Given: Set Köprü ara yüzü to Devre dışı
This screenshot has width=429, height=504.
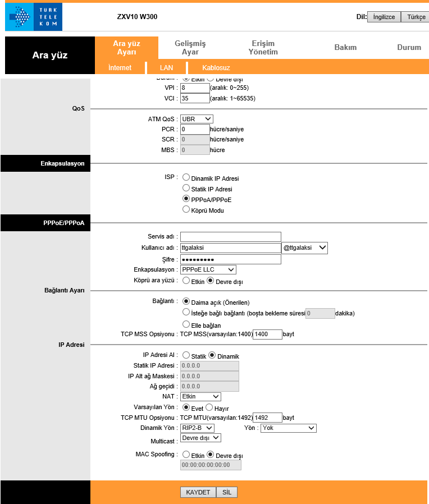Looking at the screenshot, I should pos(211,281).
